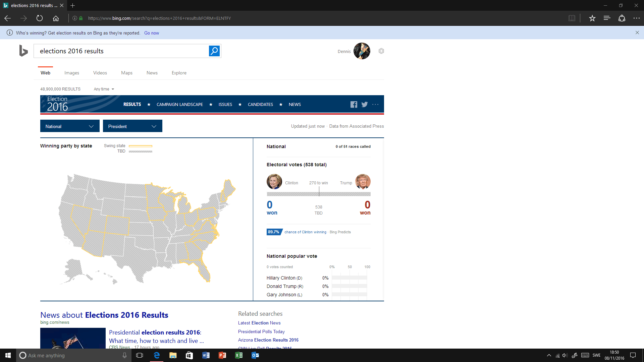Viewport: 644px width, 362px height.
Task: Open Presidential election results 2016 article
Action: 156,337
